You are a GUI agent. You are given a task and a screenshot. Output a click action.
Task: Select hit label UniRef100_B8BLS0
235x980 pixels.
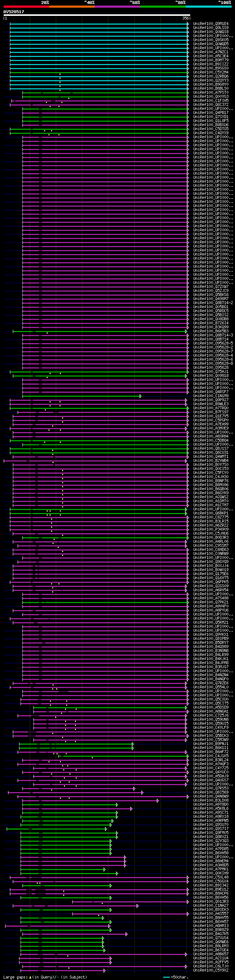coord(211,88)
